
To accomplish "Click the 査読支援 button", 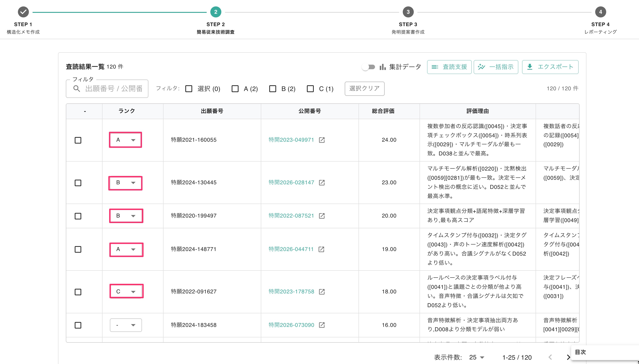I will point(449,67).
